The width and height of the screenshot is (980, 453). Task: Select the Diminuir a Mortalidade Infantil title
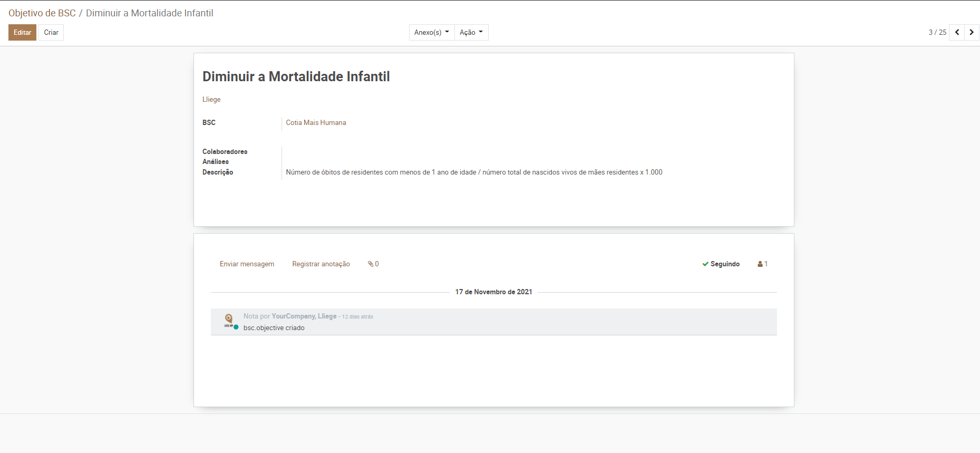pos(296,77)
